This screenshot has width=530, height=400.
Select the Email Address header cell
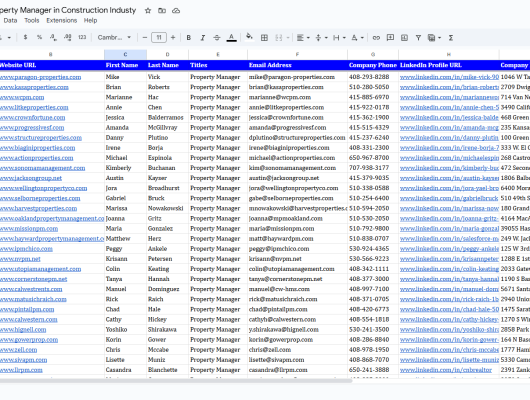tap(297, 65)
